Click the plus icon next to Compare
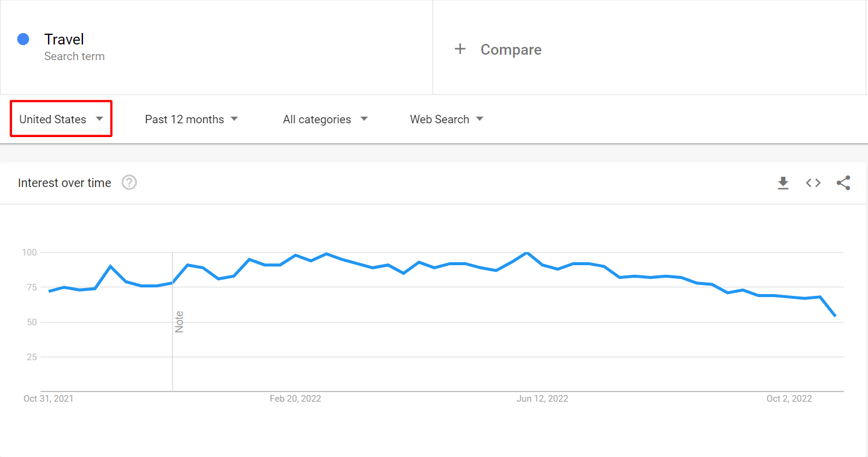Screen dimensions: 868x457 point(460,49)
